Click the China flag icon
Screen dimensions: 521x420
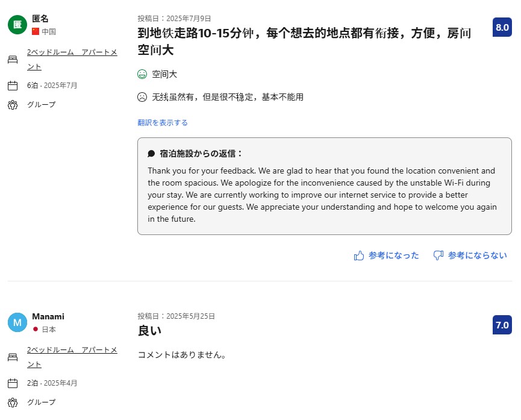pyautogui.click(x=36, y=31)
